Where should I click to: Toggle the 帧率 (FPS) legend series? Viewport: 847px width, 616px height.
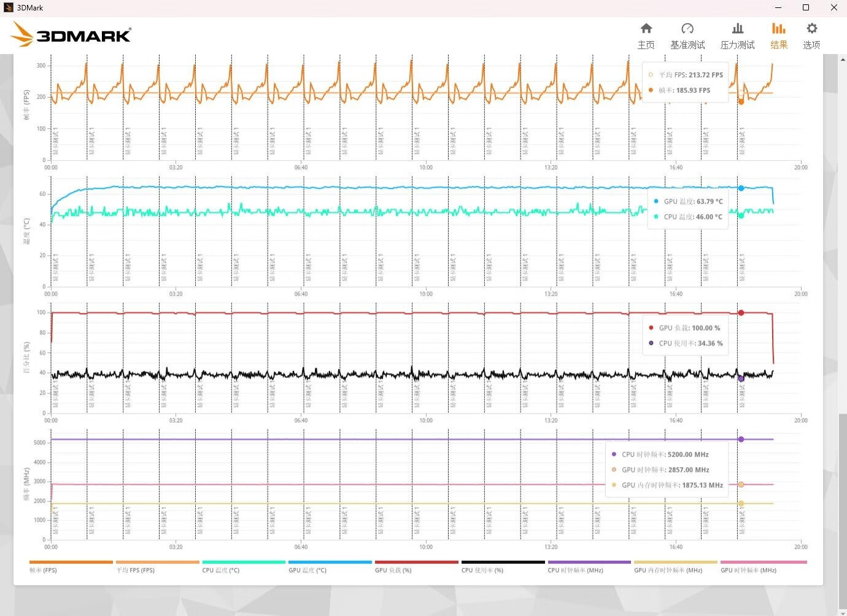tap(71, 566)
